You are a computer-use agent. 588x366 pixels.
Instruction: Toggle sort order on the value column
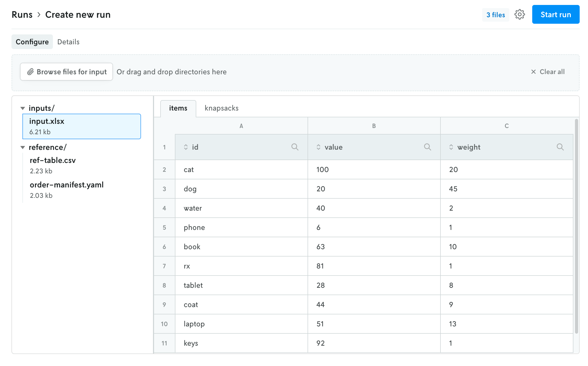(318, 147)
